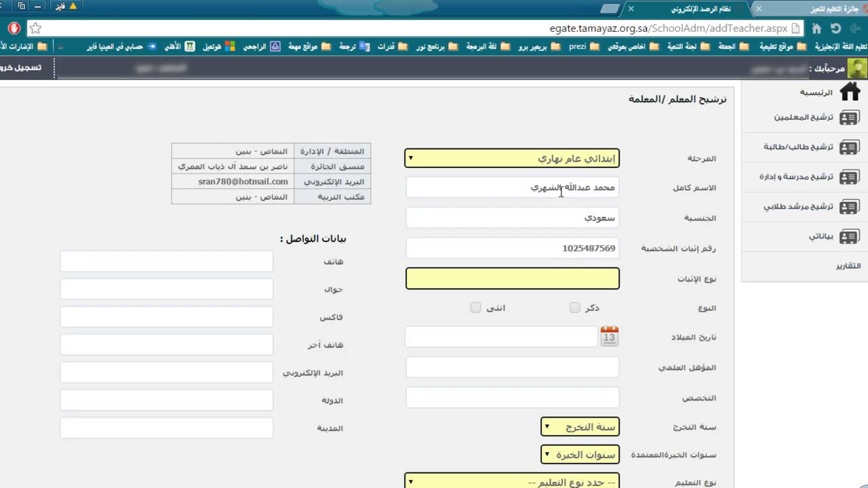Click the ID number field 1025487569

click(512, 248)
